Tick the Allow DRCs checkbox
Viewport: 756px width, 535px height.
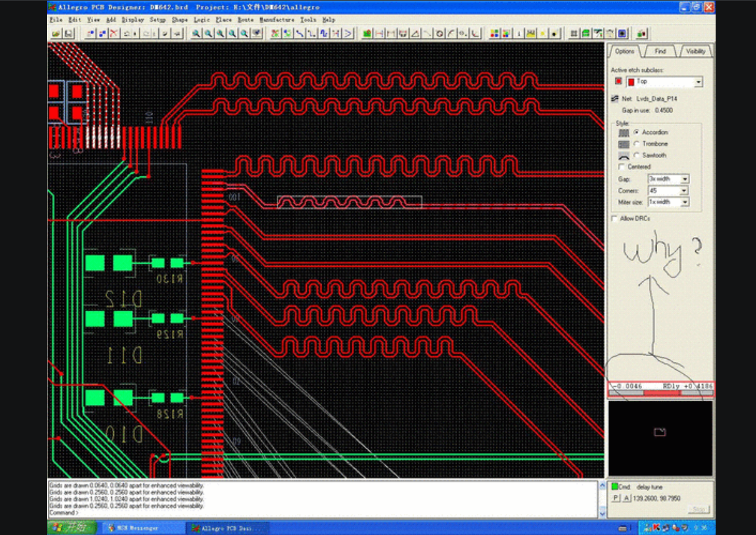(615, 219)
